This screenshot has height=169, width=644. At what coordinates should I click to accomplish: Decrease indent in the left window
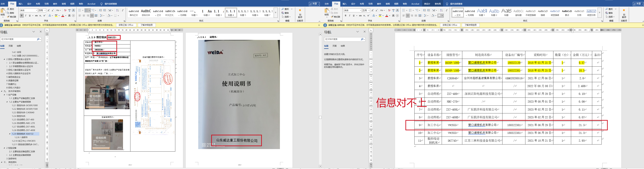101,10
